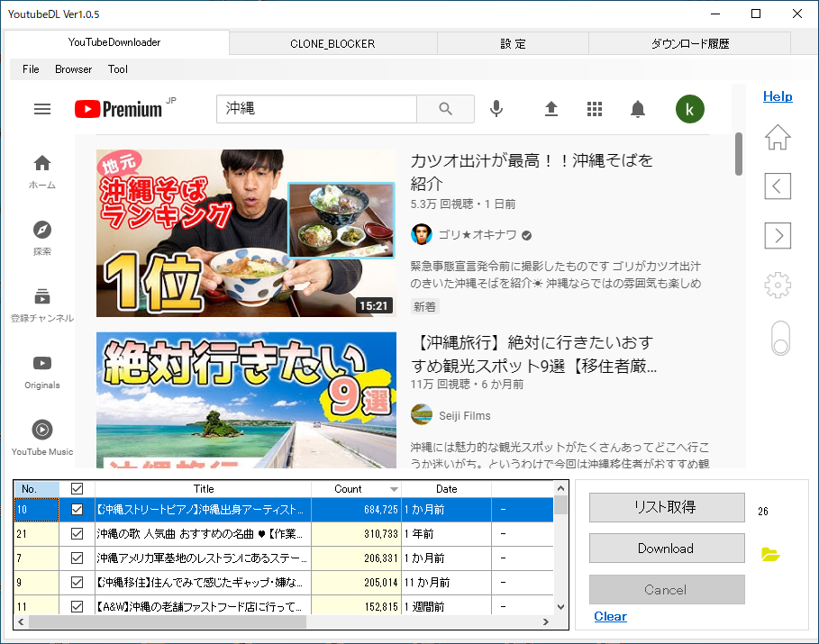Open the File menu

click(31, 69)
